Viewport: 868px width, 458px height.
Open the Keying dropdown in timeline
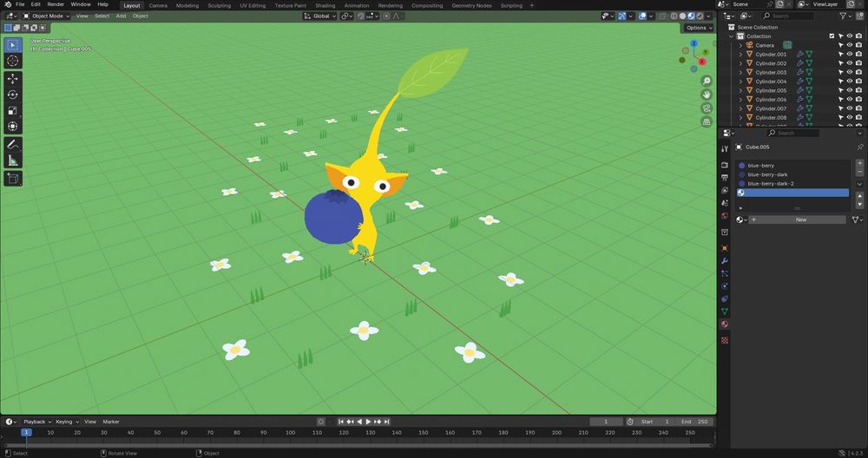coord(67,422)
